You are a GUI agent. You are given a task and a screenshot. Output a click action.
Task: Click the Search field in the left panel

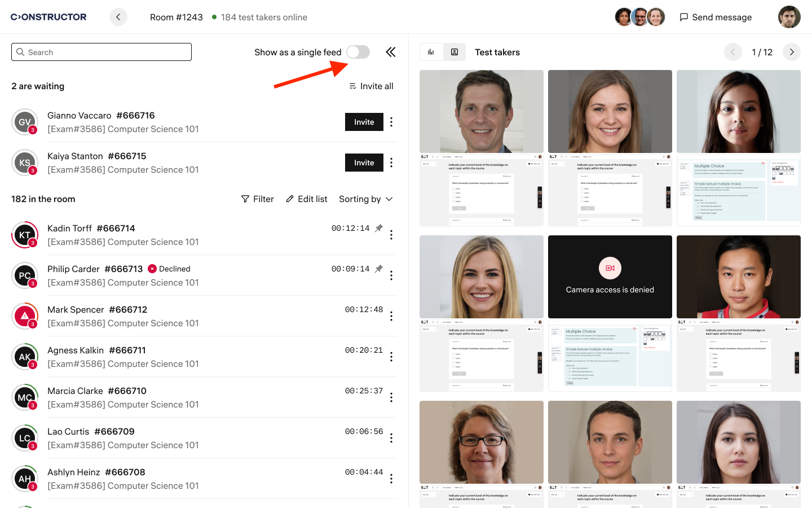[x=101, y=51]
